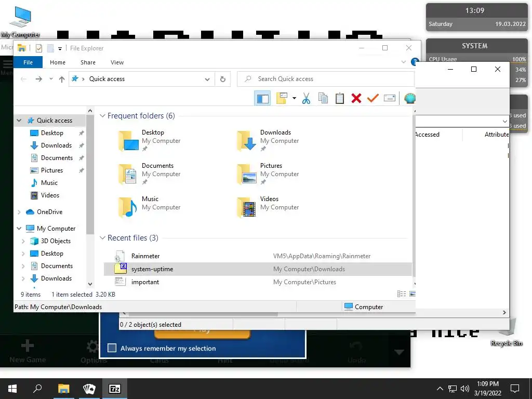Click the Accessed column header in 7-Zip
The width and height of the screenshot is (532, 399).
coord(427,135)
